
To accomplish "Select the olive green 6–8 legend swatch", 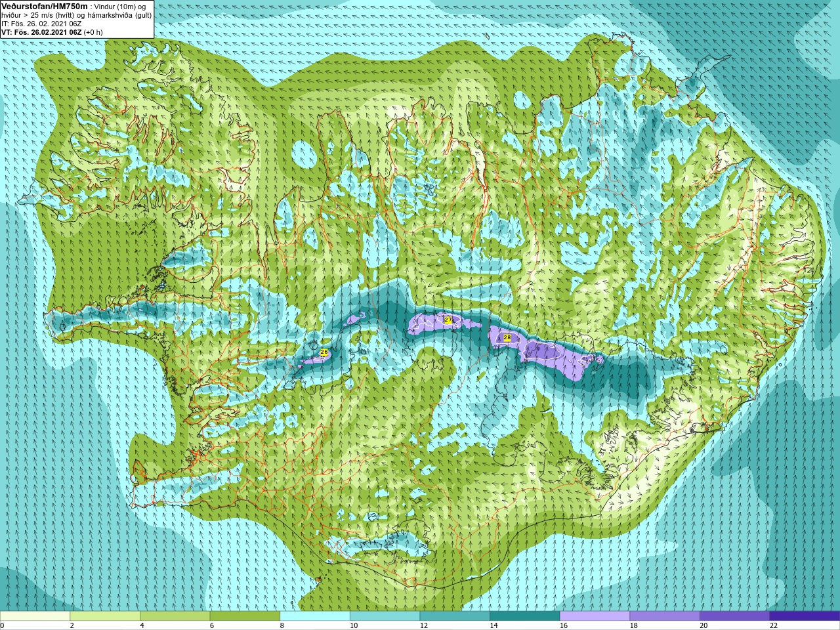I will pyautogui.click(x=245, y=616).
